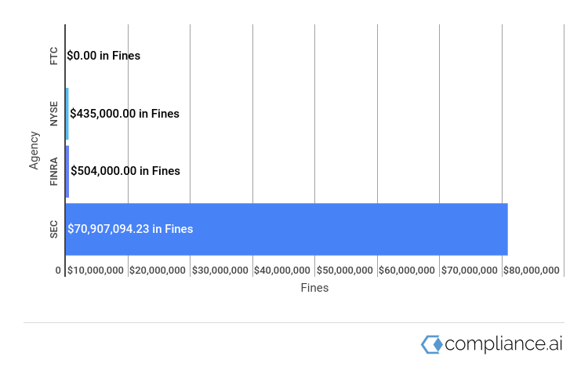
Task: Click the $70,907,094.23 in Fines label
Action: tap(130, 229)
